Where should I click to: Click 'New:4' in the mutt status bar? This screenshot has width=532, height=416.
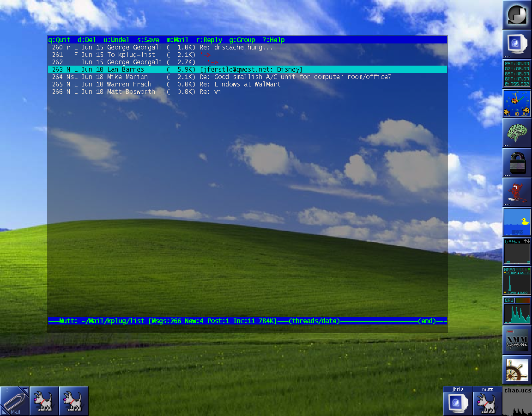coord(194,321)
